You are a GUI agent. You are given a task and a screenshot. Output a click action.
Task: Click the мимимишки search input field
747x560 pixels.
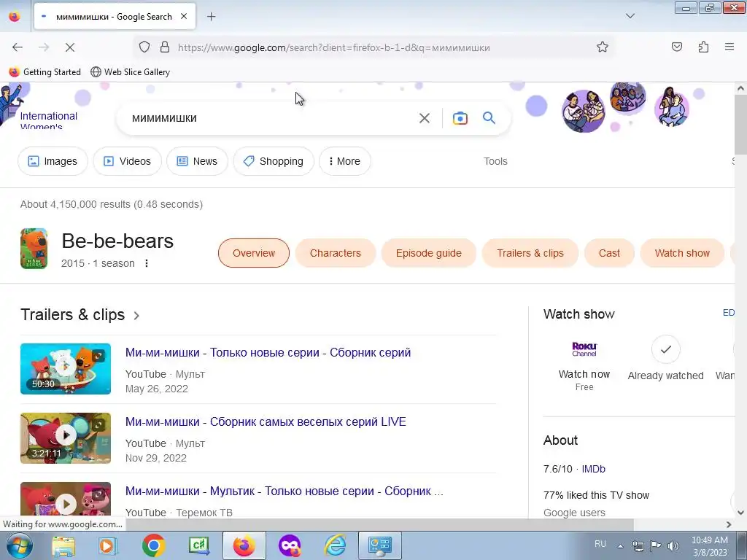pos(271,118)
